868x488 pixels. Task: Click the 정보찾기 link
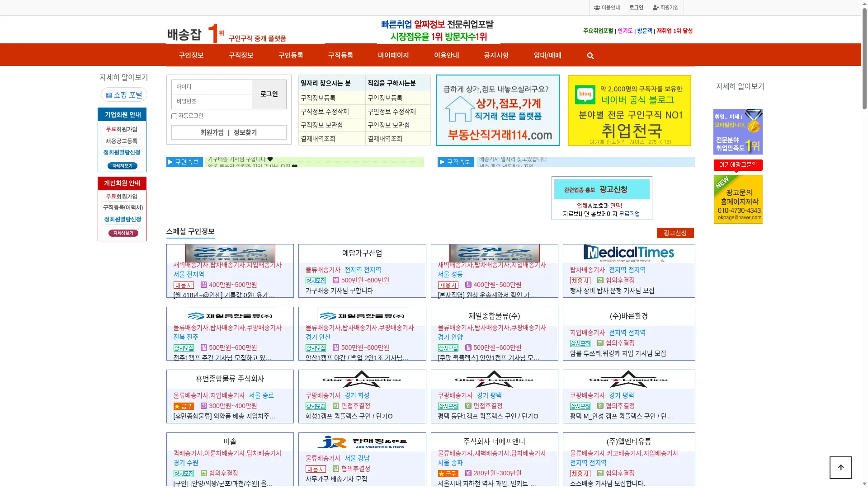coord(245,132)
